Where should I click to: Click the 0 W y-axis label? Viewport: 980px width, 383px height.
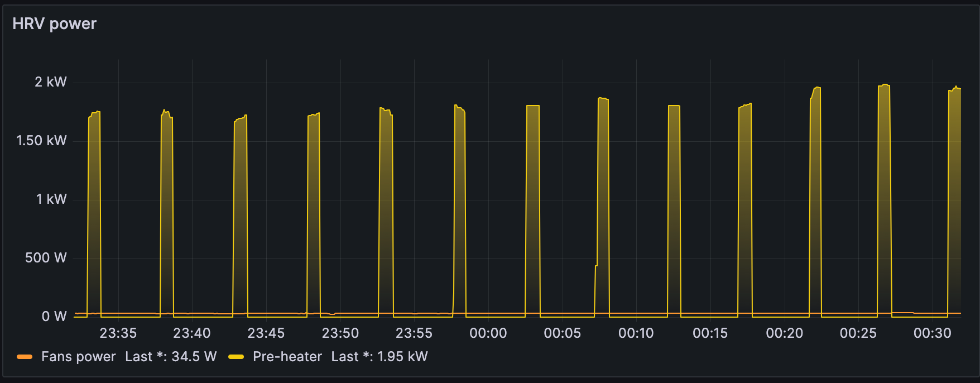coord(54,317)
